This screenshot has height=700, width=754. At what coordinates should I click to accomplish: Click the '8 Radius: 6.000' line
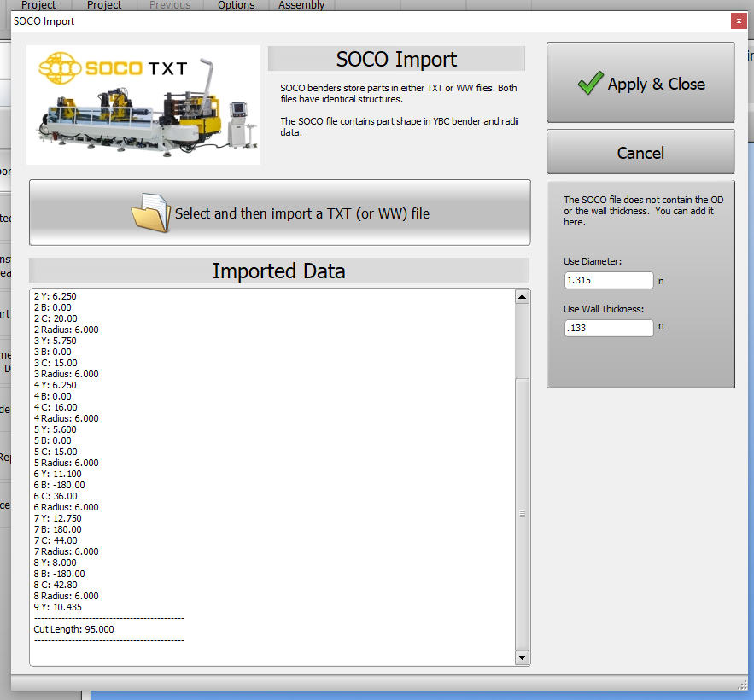66,596
